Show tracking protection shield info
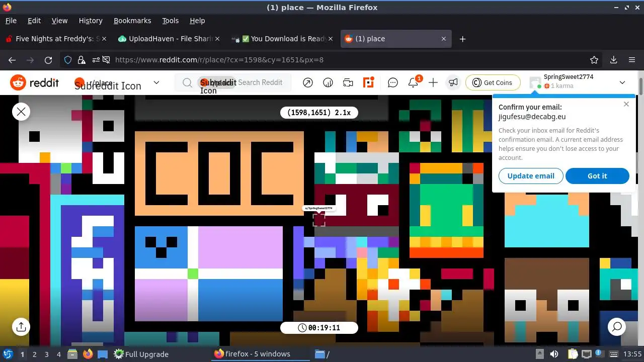Screen dimensions: 644x362 pyautogui.click(x=68, y=60)
